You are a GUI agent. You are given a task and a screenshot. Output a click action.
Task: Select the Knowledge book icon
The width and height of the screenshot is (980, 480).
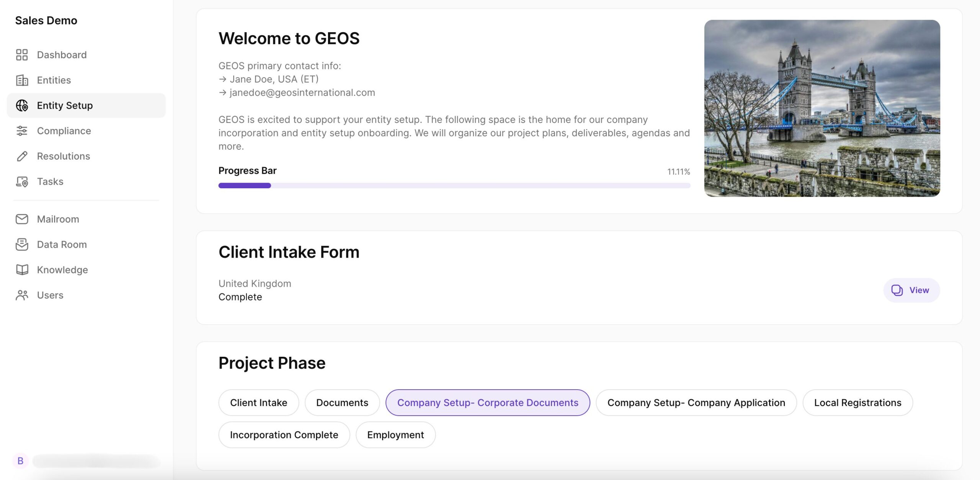[22, 269]
